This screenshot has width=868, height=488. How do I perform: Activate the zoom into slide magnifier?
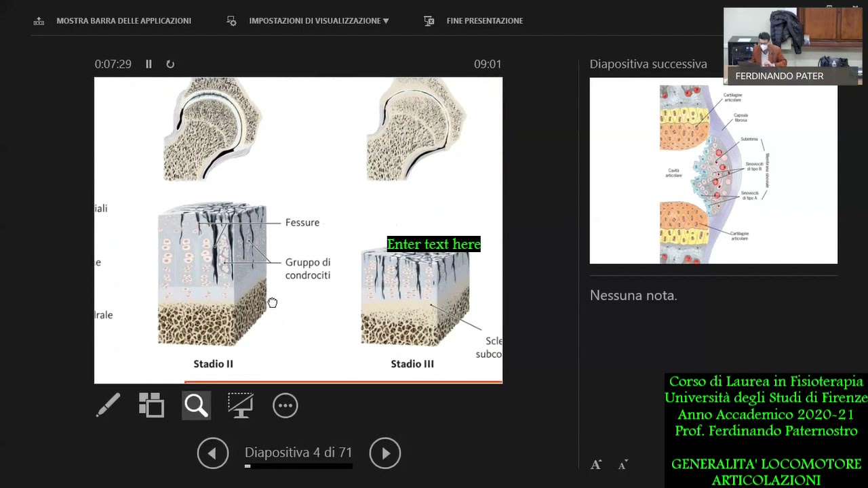tap(196, 405)
